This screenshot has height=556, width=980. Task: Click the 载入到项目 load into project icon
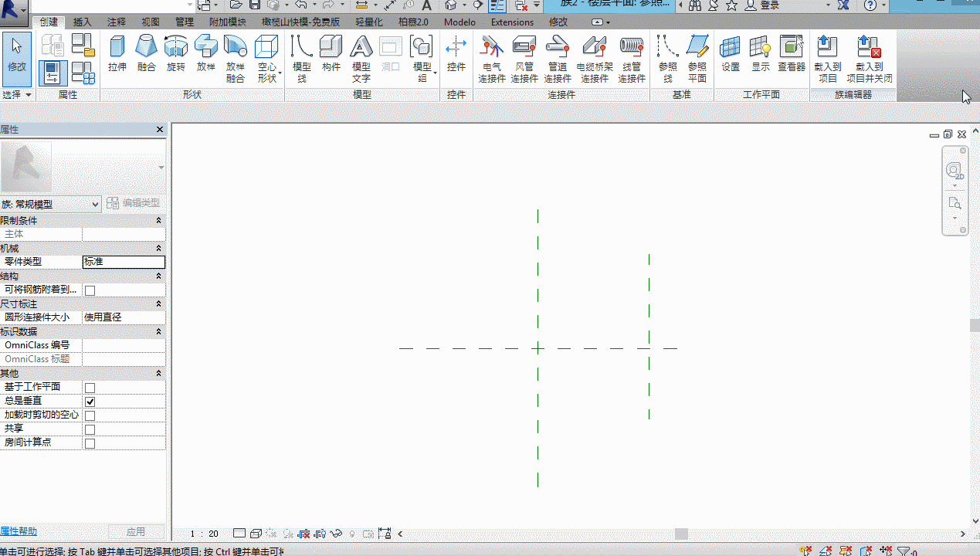coord(827,59)
